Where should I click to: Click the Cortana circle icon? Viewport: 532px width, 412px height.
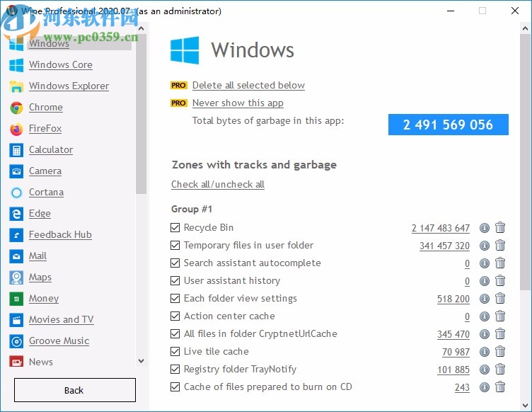tap(16, 193)
